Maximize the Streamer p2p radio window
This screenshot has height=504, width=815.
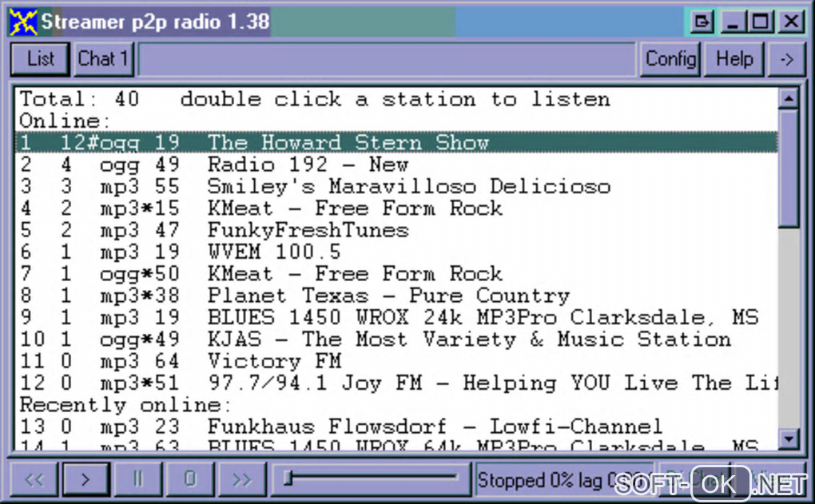761,22
